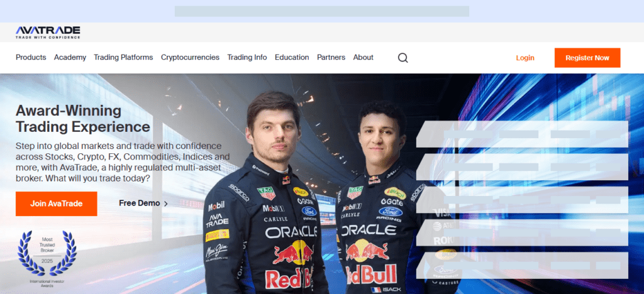Click the Login link
The width and height of the screenshot is (644, 294).
(525, 58)
